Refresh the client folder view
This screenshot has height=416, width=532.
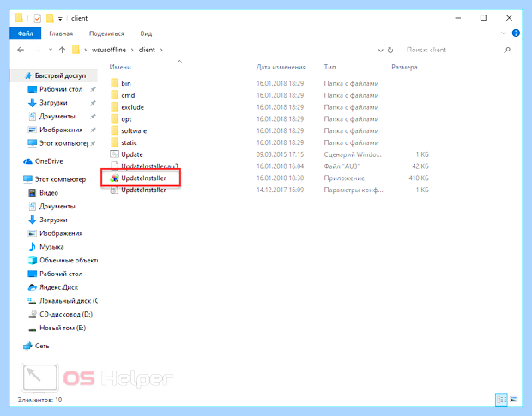click(x=390, y=51)
